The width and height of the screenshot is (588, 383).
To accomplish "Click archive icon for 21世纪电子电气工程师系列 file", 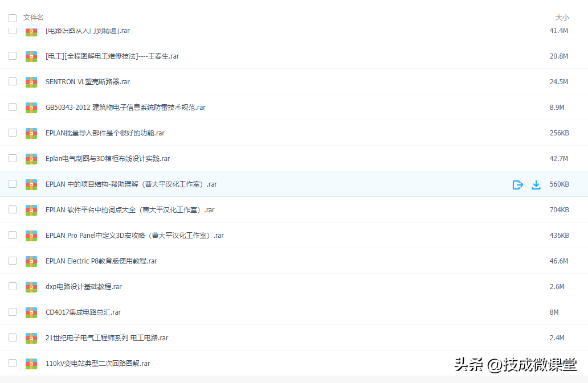I will coord(31,337).
